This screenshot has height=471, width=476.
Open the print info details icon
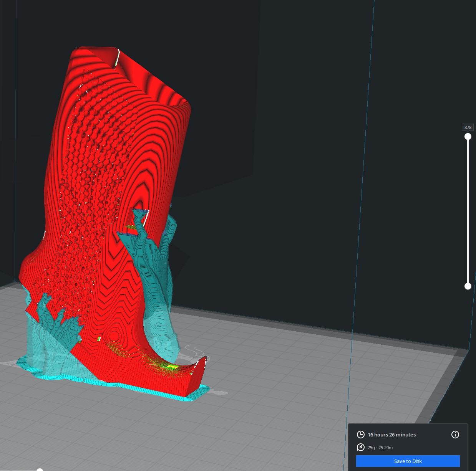point(455,435)
